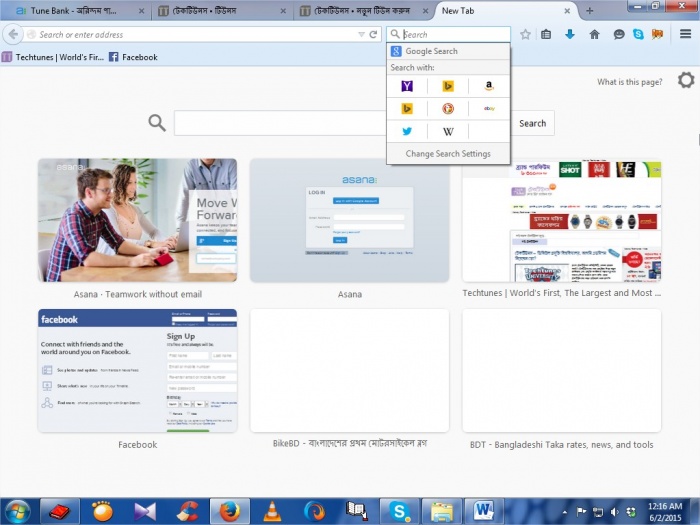
Task: Open Asana Teamwork without email thumbnail
Action: coord(138,220)
